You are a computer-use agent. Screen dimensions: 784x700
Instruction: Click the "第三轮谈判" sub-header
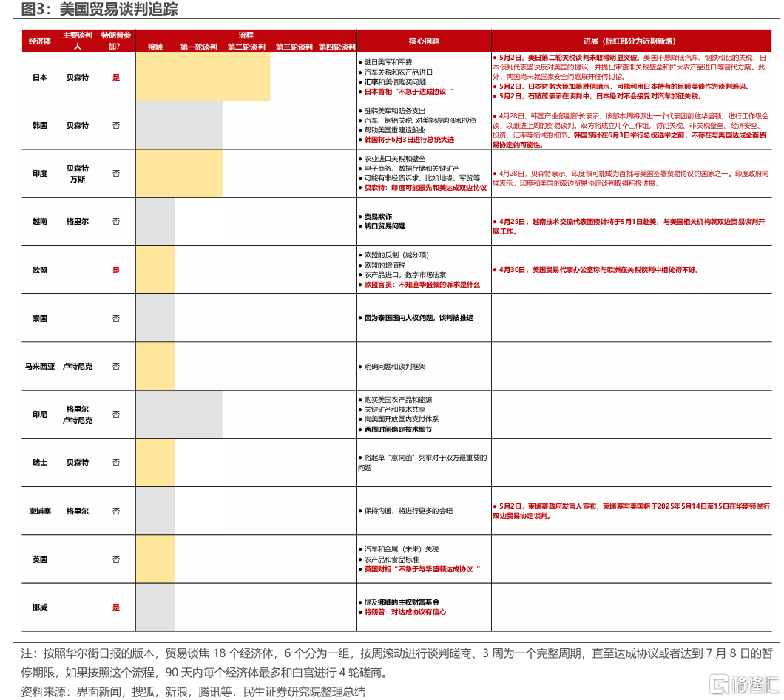(294, 47)
